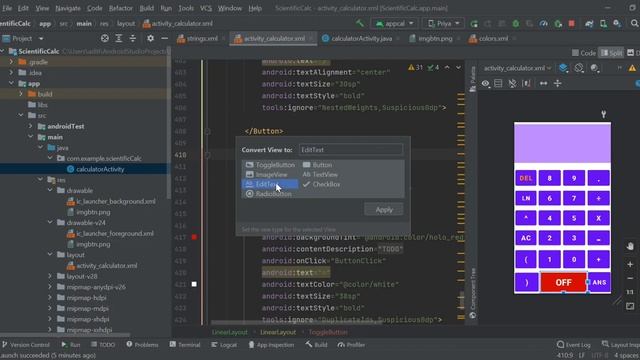Click the white color swatch in gutter
The image size is (640, 360).
click(194, 284)
